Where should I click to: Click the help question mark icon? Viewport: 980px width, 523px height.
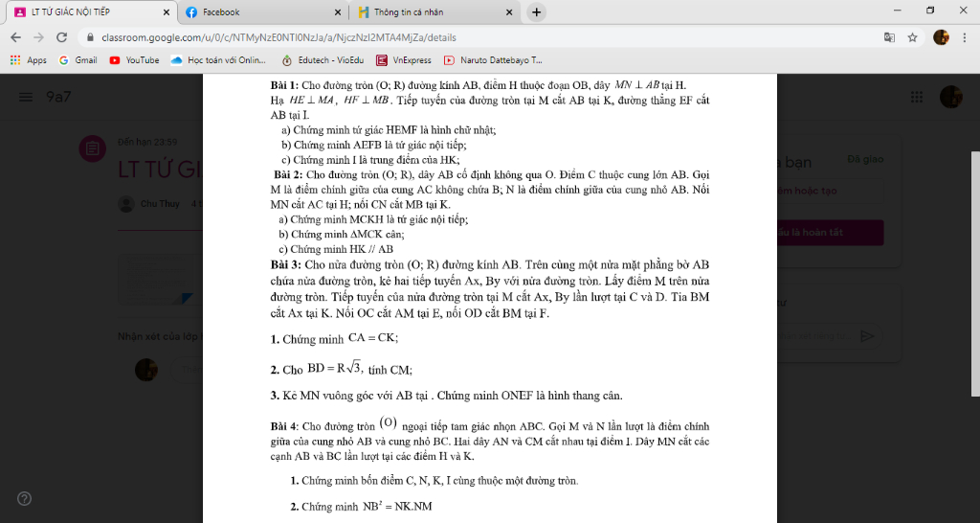coord(24,499)
